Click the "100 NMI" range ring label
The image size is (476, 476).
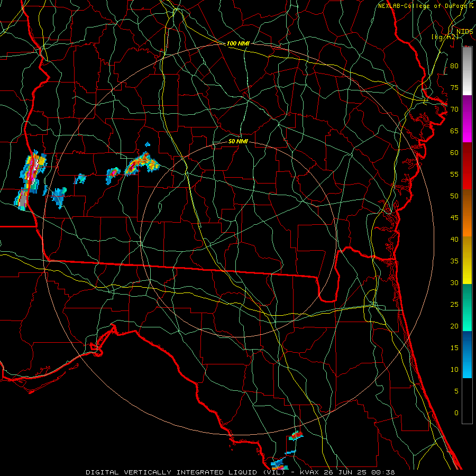click(x=238, y=43)
